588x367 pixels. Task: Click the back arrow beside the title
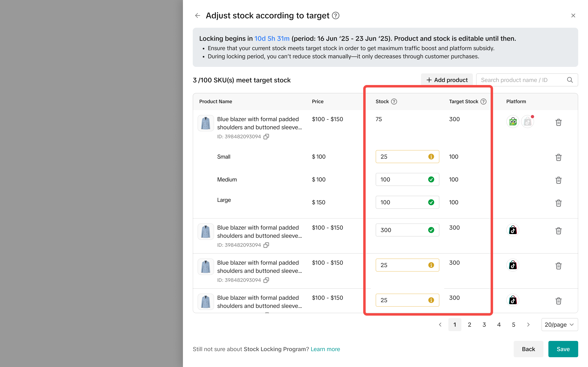pyautogui.click(x=198, y=15)
